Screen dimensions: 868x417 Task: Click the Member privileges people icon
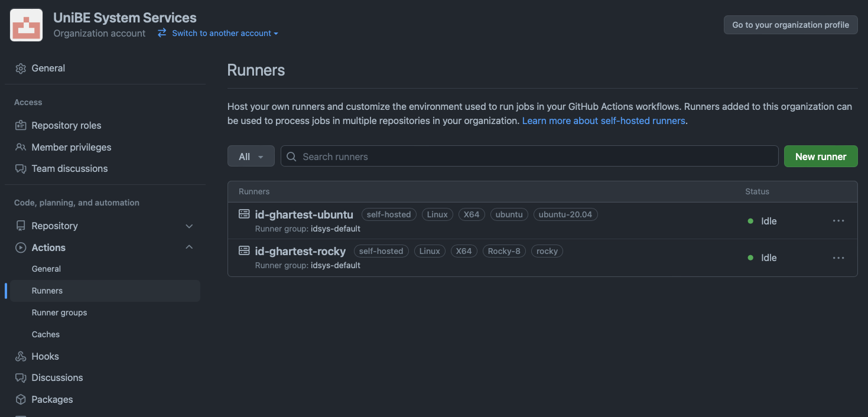21,147
